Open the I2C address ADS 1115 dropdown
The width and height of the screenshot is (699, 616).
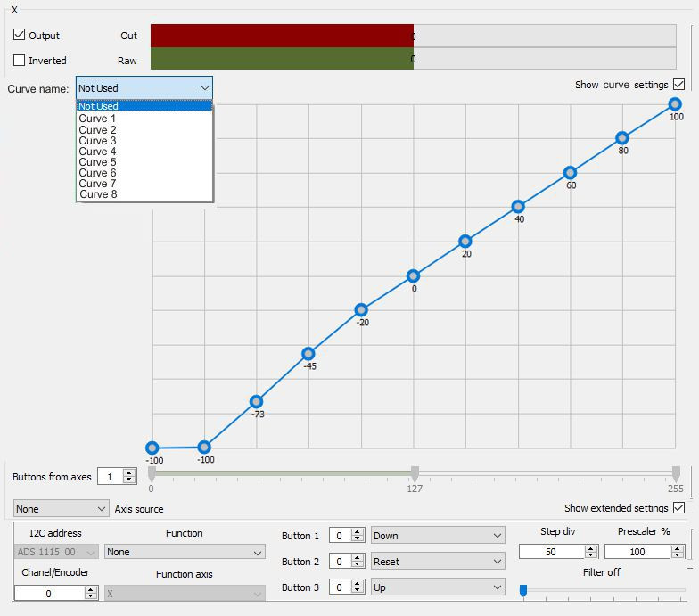(x=56, y=552)
